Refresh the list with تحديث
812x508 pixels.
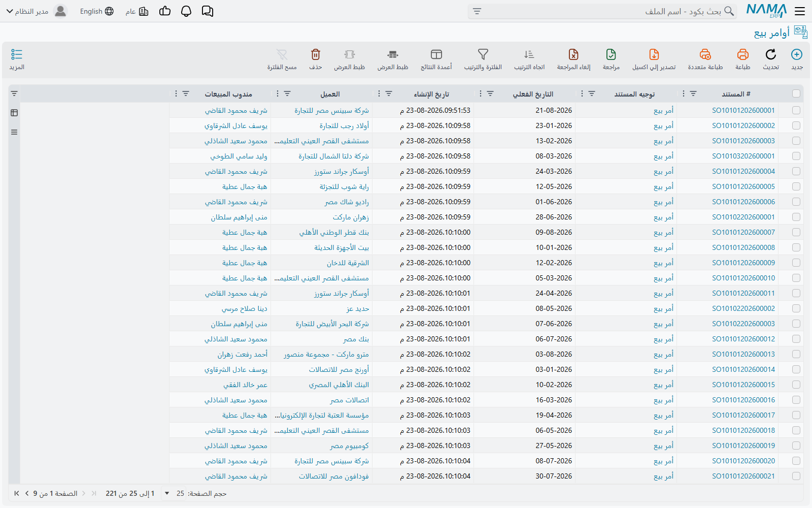pyautogui.click(x=771, y=59)
